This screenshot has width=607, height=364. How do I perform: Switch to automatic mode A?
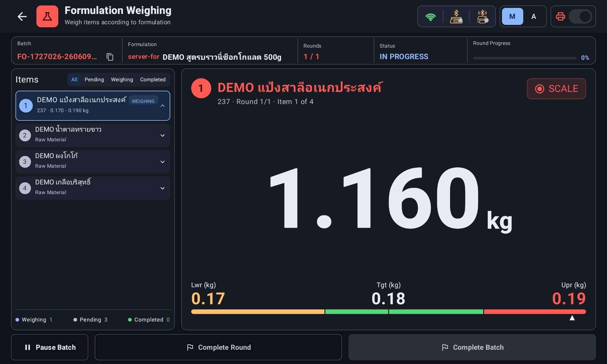click(534, 16)
